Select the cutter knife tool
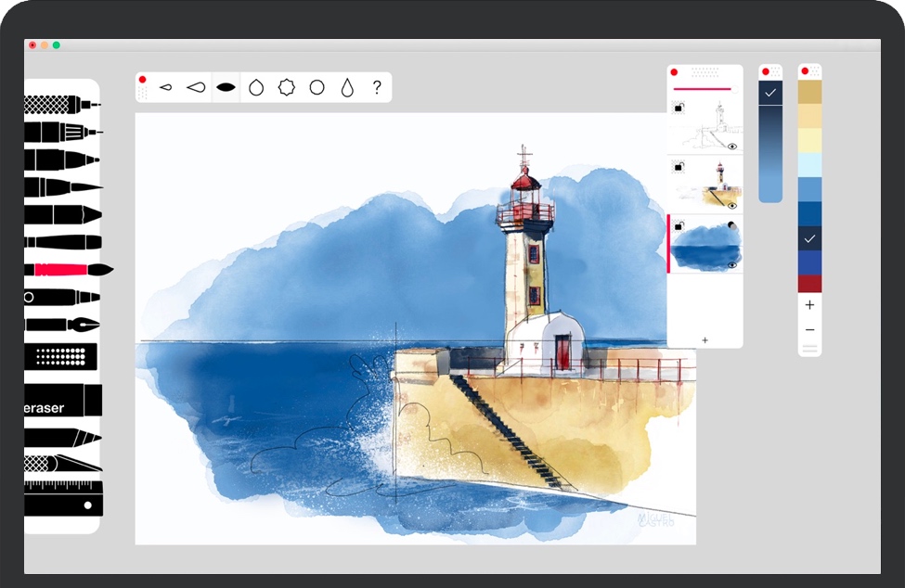The height and width of the screenshot is (588, 905). coord(62,463)
